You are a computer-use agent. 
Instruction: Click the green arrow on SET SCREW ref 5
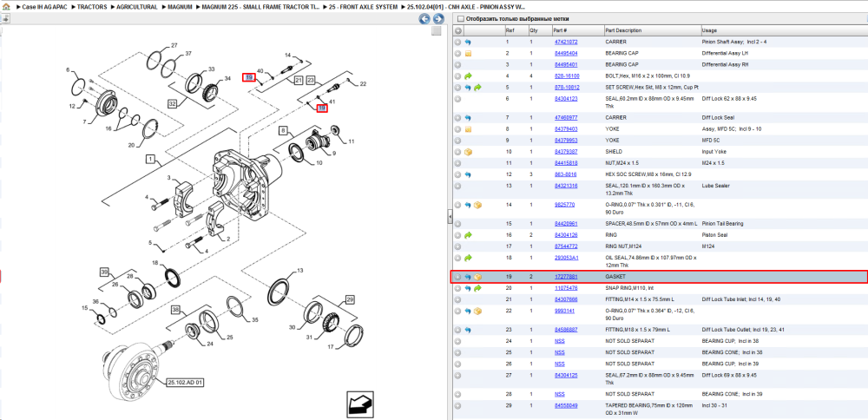[x=477, y=88]
